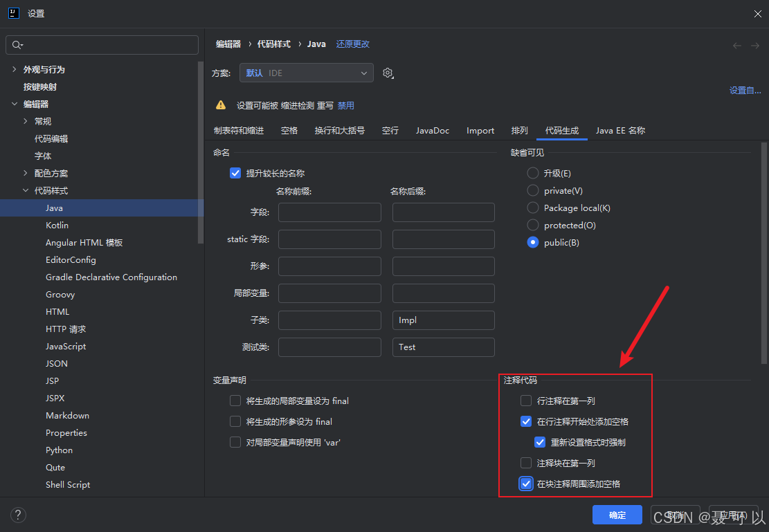Image resolution: width=769 pixels, height=532 pixels.
Task: Navigate forward with the right arrow icon
Action: click(x=756, y=44)
